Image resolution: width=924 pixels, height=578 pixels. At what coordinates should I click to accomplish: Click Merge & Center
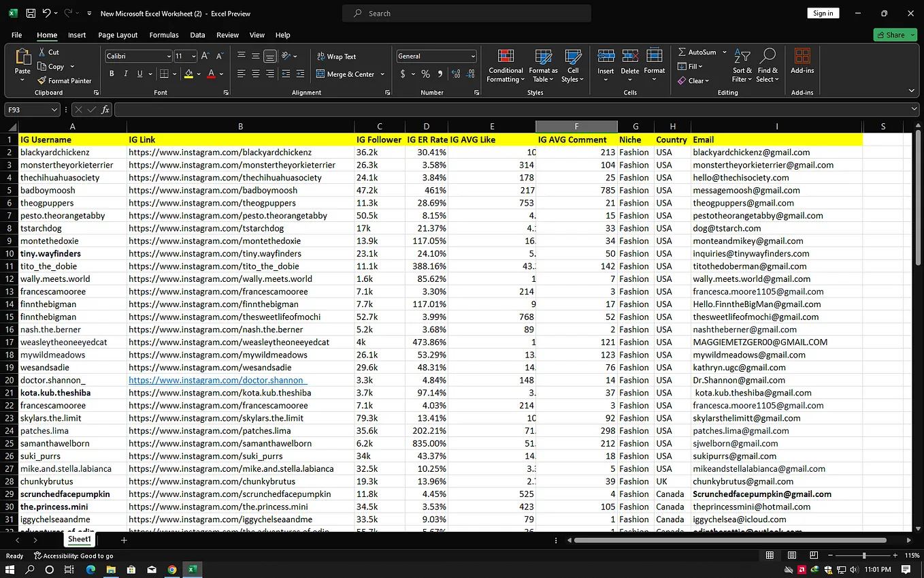tap(345, 74)
